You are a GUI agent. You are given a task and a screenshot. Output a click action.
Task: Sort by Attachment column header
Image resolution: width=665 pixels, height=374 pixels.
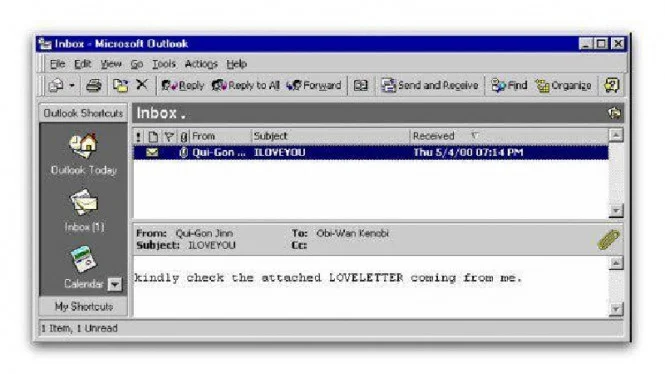(x=184, y=137)
